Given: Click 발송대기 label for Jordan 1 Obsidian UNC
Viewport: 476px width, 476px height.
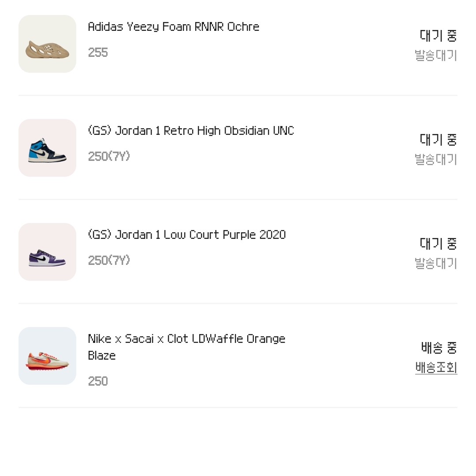Looking at the screenshot, I should (x=436, y=160).
